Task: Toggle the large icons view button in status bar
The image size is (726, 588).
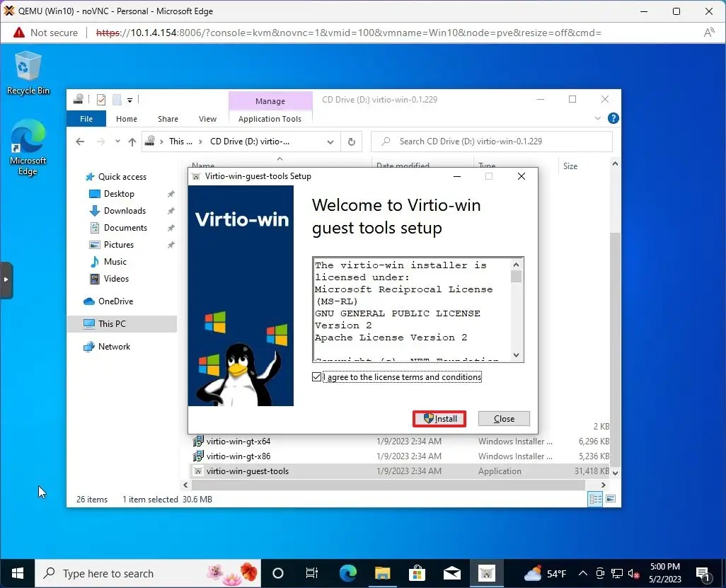Action: coord(611,500)
